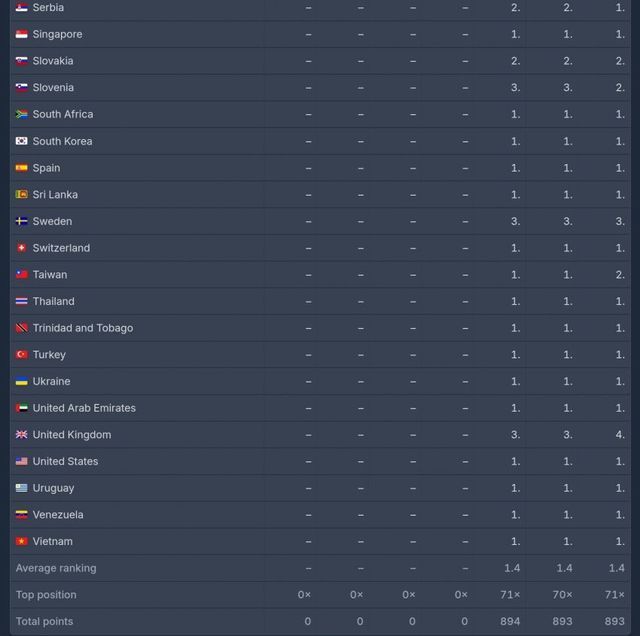Click the Turkey flag icon
Screen dimensions: 640x636
pyautogui.click(x=21, y=355)
